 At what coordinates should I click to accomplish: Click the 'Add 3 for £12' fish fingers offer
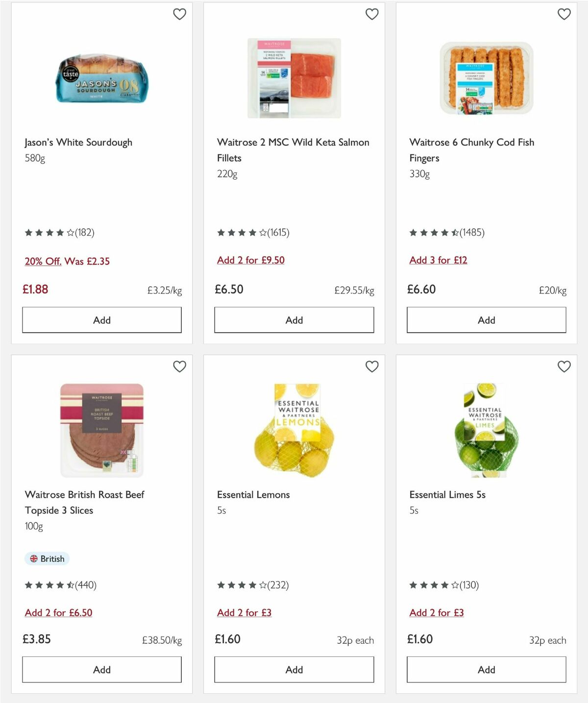pyautogui.click(x=439, y=260)
